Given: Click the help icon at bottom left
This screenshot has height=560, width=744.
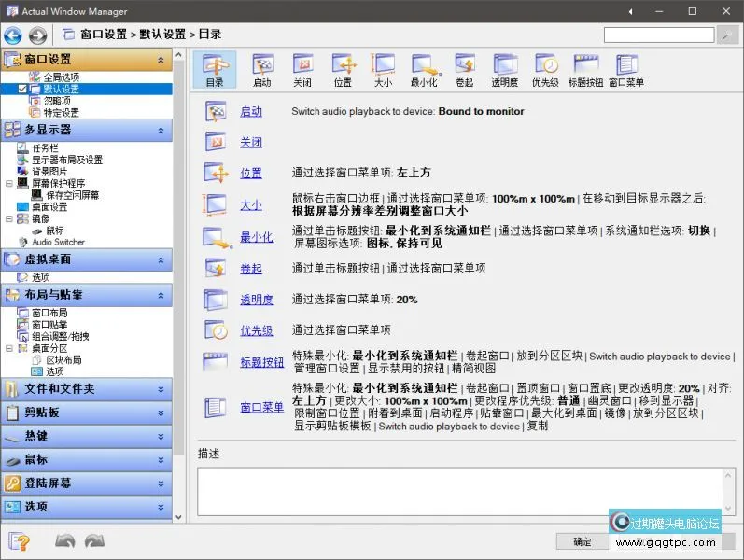Looking at the screenshot, I should 20,541.
